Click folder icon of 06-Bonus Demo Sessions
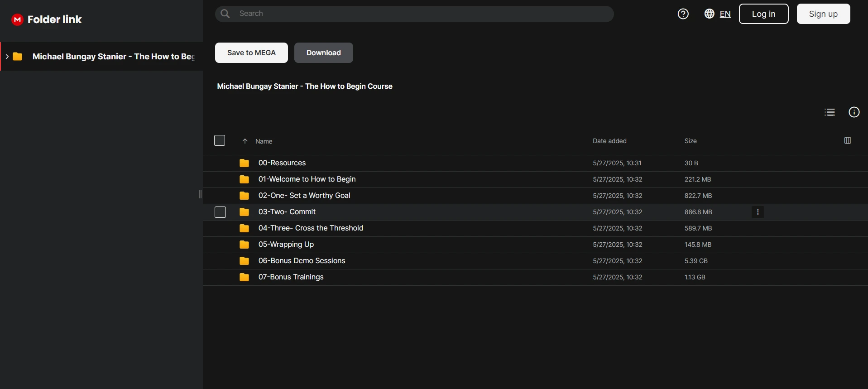 coord(244,261)
